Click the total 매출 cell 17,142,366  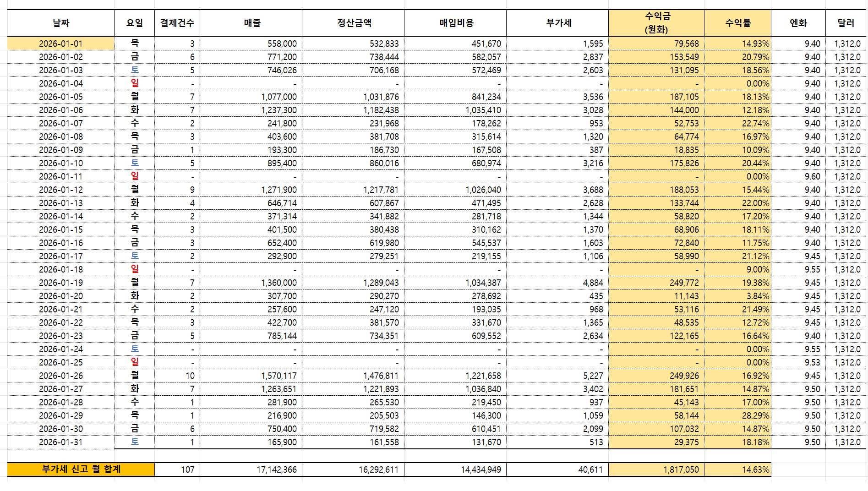251,469
